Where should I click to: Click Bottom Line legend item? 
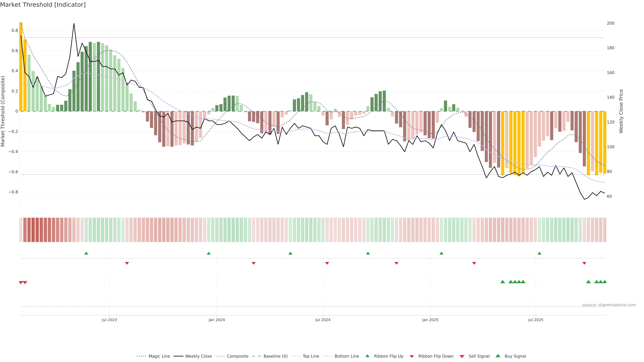346,356
